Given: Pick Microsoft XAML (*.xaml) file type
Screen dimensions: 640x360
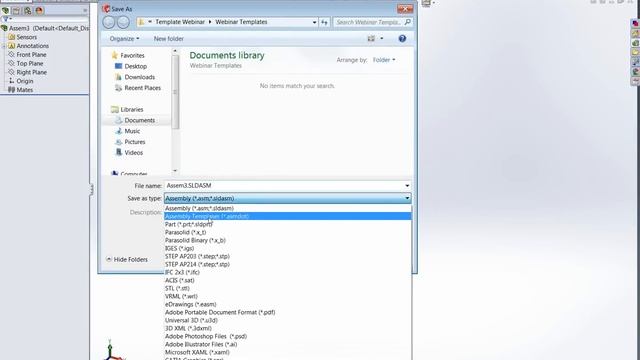Looking at the screenshot, I should click(287, 352).
